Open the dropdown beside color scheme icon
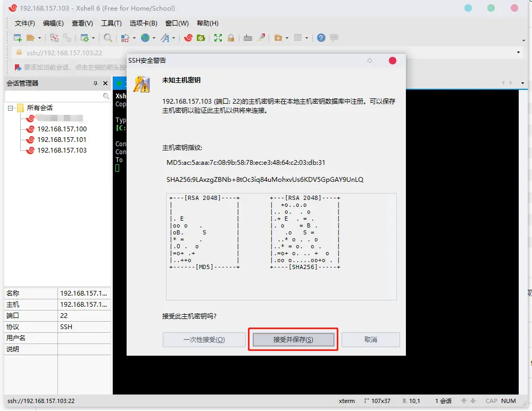532x411 pixels. click(x=134, y=38)
